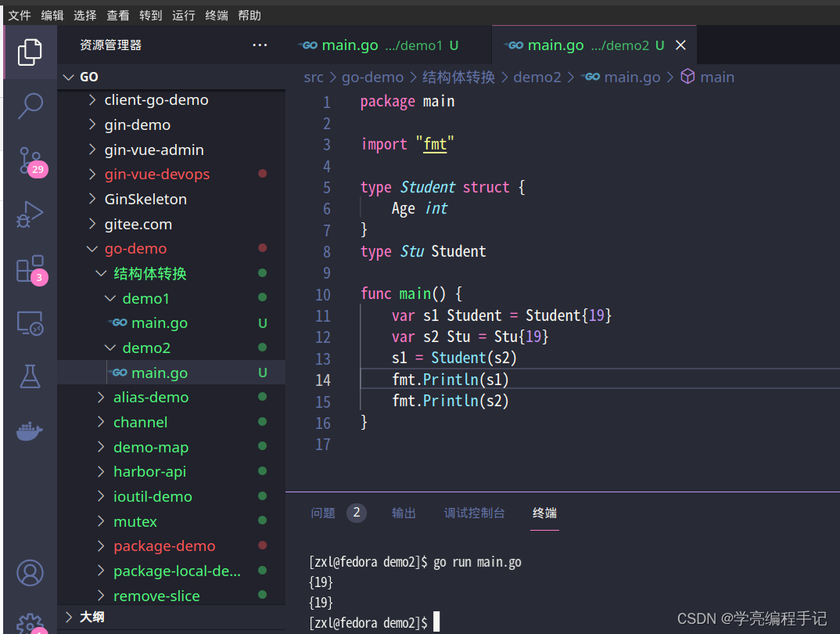Click the problems count badge 2

click(x=356, y=513)
